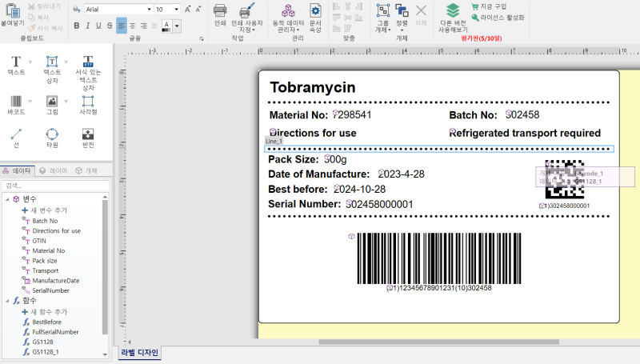Select the Pack size variable
This screenshot has height=364, width=640.
click(45, 261)
